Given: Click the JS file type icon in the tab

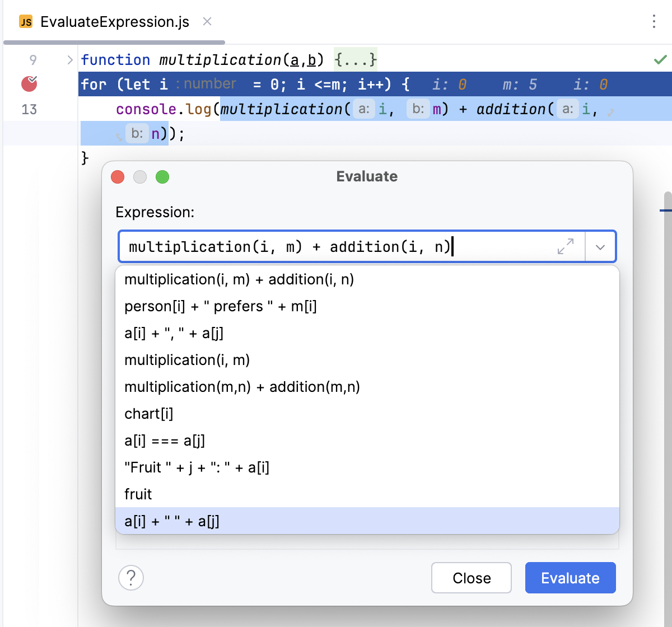Looking at the screenshot, I should click(25, 22).
